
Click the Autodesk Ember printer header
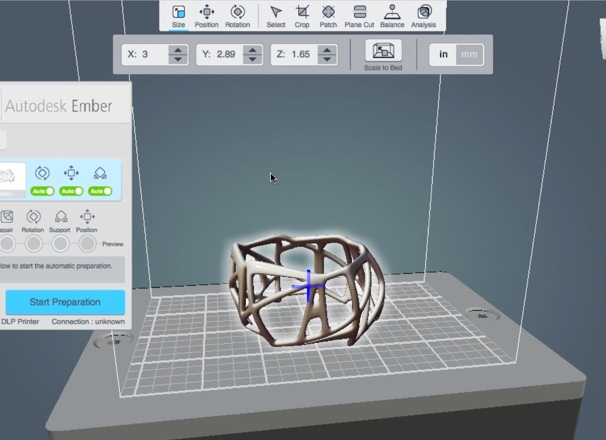tap(59, 106)
